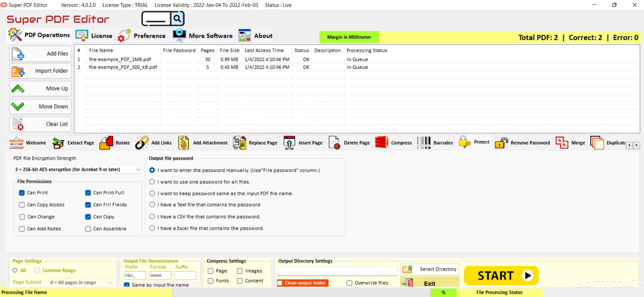Image resolution: width=644 pixels, height=297 pixels.
Task: Toggle the Clean output folder checkbox
Action: (x=280, y=283)
